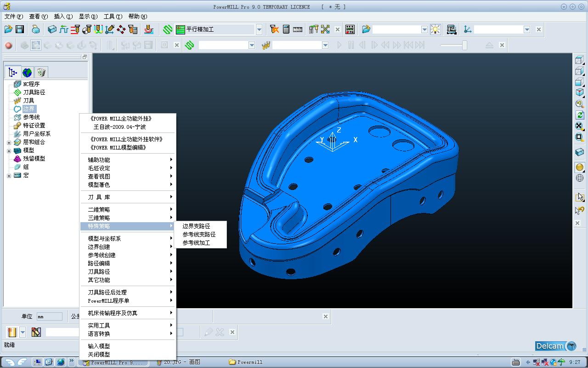Image resolution: width=588 pixels, height=368 pixels.
Task: Open the 刀具路径后处理 submenu
Action: tap(128, 292)
